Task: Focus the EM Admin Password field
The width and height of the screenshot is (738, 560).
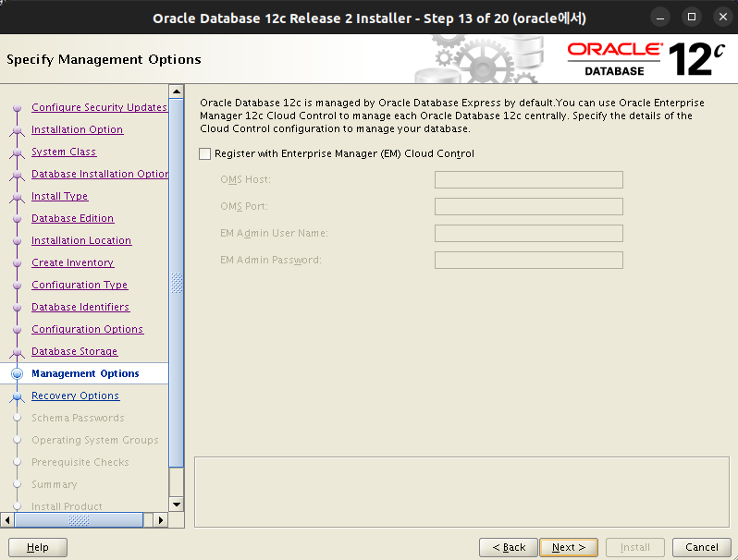Action: click(529, 260)
